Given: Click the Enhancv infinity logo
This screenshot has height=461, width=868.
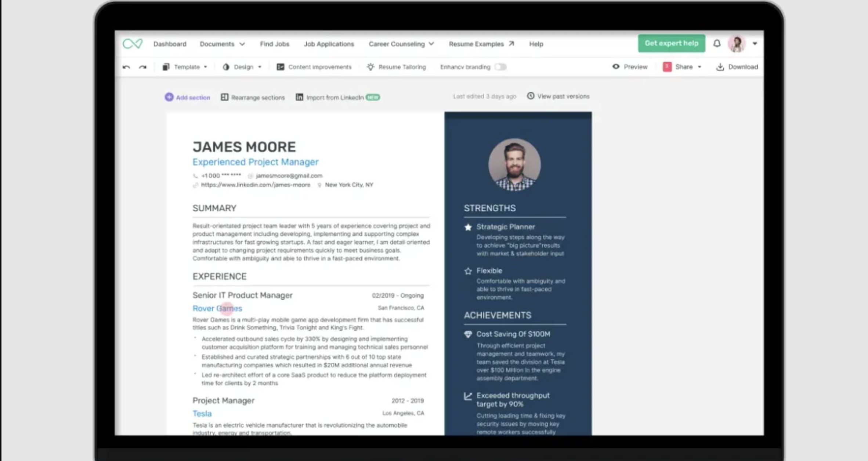Looking at the screenshot, I should 133,44.
